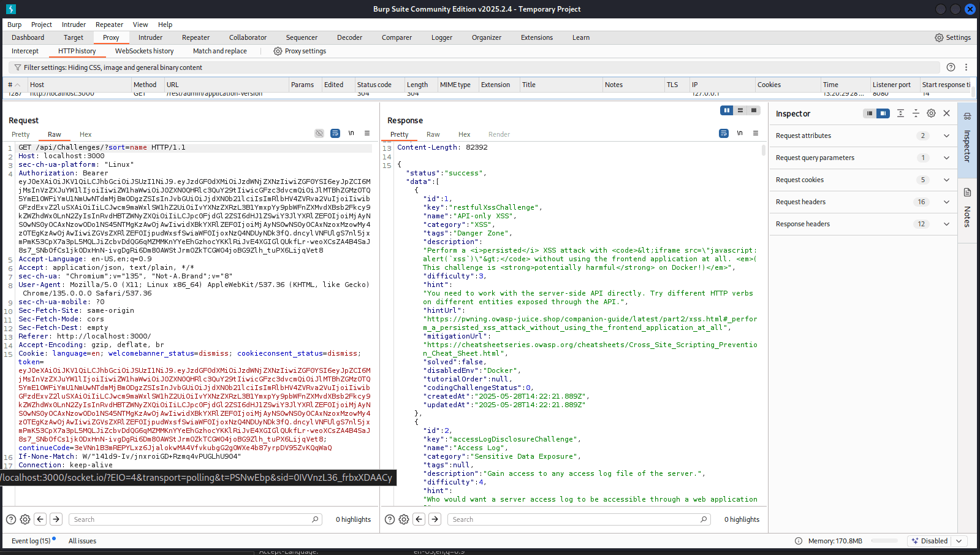This screenshot has width=980, height=555.
Task: Click memory info icon in status bar
Action: [x=799, y=541]
